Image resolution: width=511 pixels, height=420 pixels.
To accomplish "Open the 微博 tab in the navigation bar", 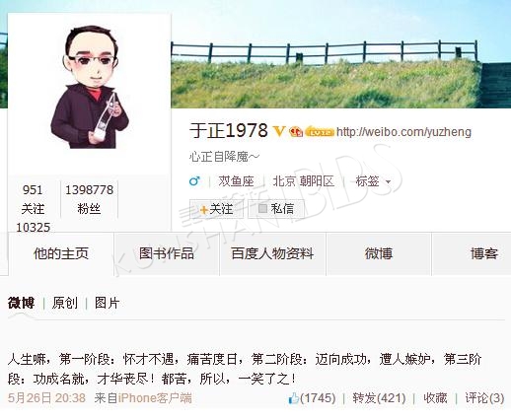I will pyautogui.click(x=379, y=253).
